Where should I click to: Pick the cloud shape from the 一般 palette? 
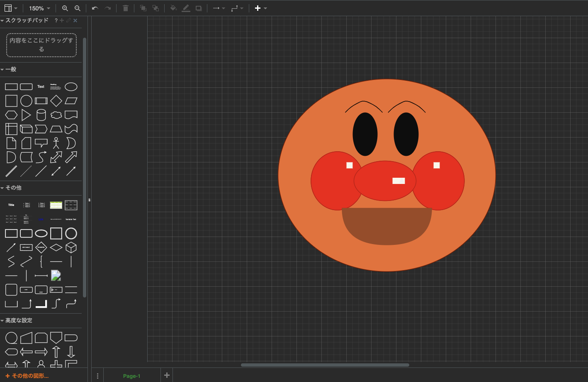tap(56, 115)
